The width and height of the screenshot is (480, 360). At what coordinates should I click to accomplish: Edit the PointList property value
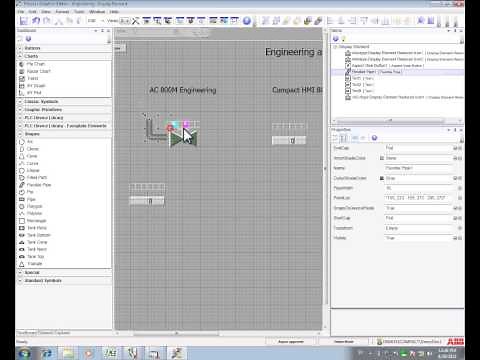click(418, 198)
